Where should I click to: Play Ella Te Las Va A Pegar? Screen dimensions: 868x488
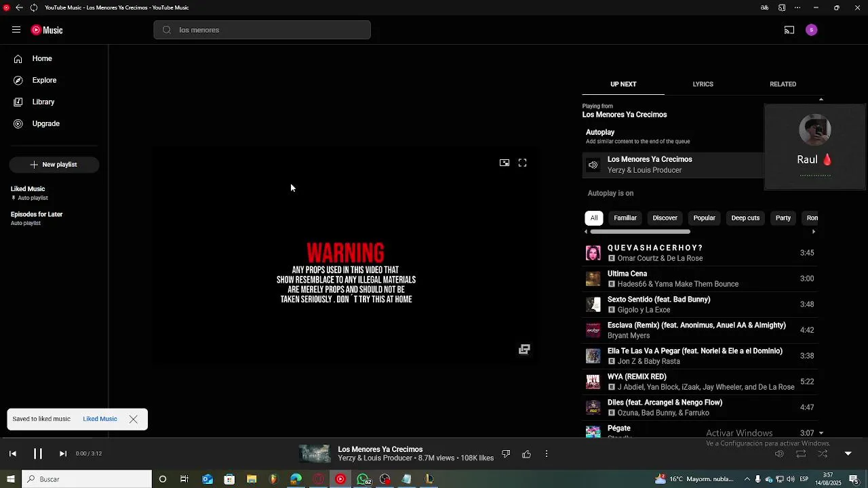point(700,356)
